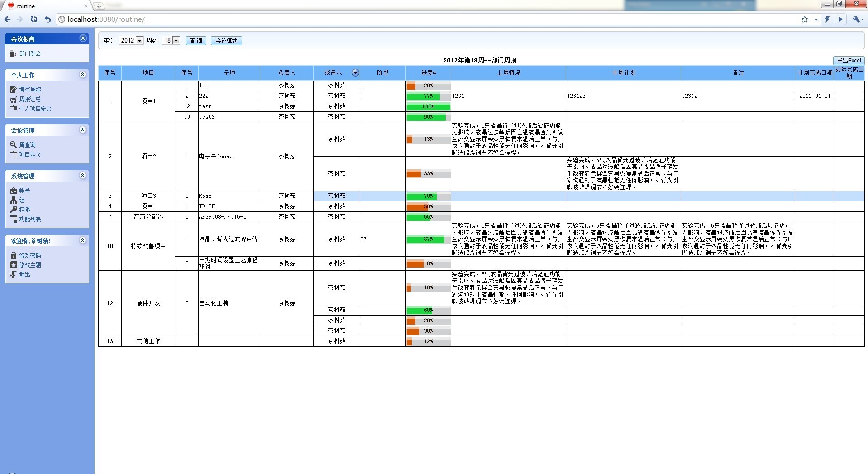Click the 计划完成日期 column header

click(x=815, y=72)
